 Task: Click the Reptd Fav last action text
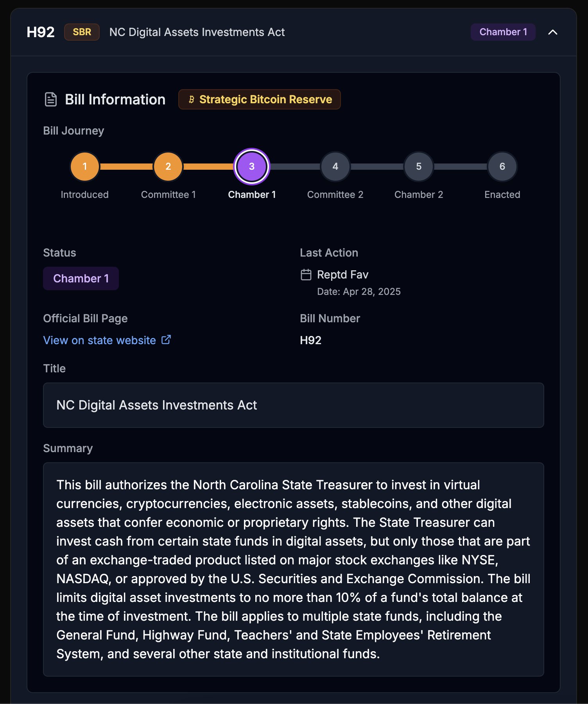pyautogui.click(x=342, y=275)
